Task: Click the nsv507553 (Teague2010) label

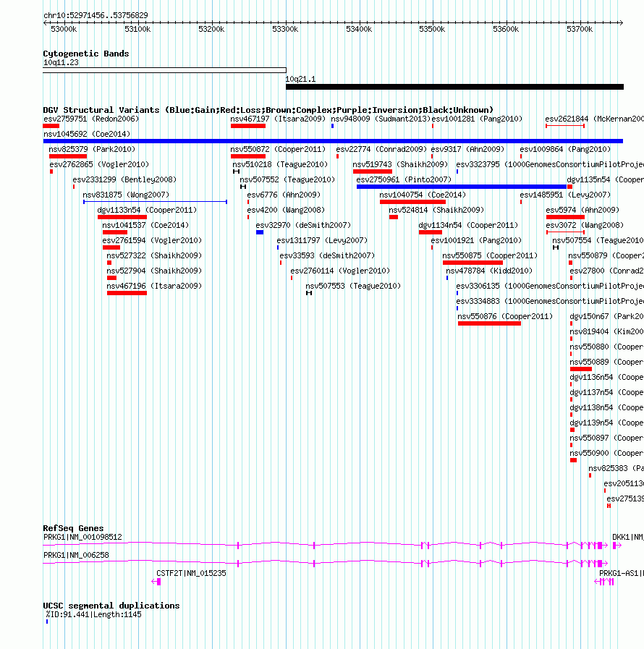Action: click(353, 286)
